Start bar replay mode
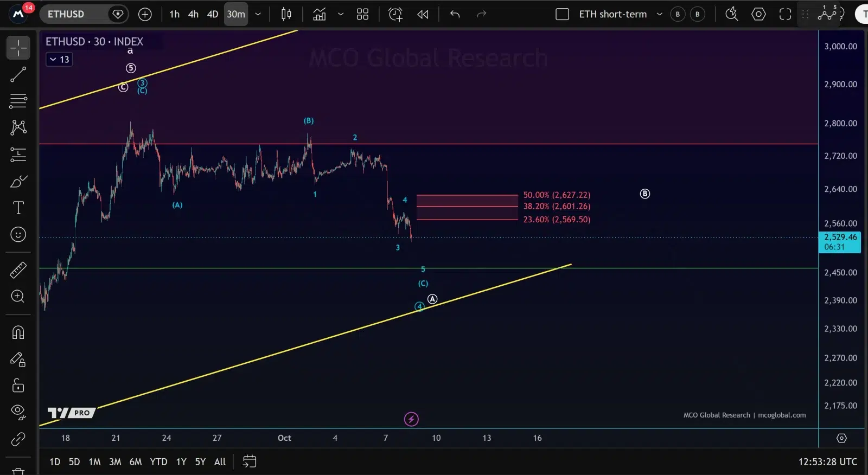The height and width of the screenshot is (475, 868). coord(423,14)
